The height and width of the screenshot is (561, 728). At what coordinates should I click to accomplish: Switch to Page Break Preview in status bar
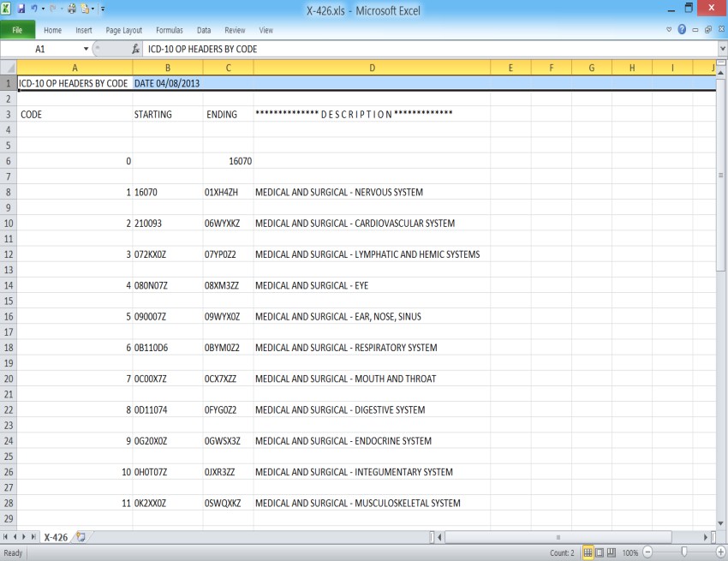coord(611,552)
